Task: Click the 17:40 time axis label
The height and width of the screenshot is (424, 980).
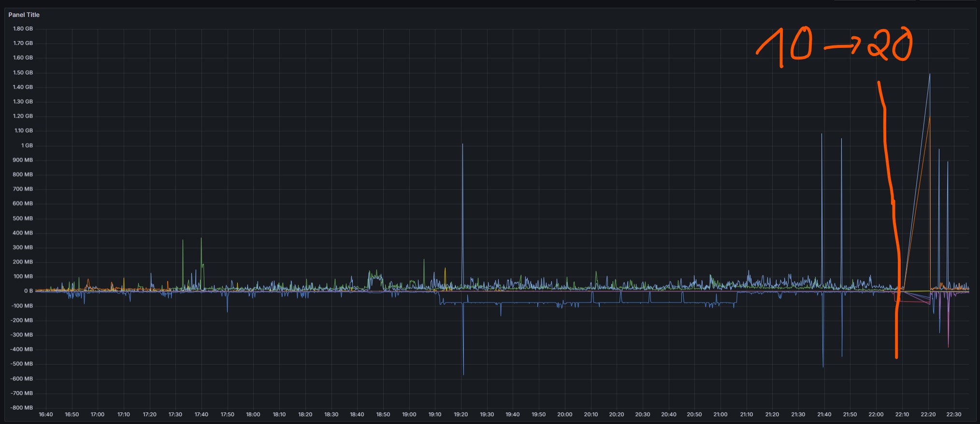Action: click(202, 415)
